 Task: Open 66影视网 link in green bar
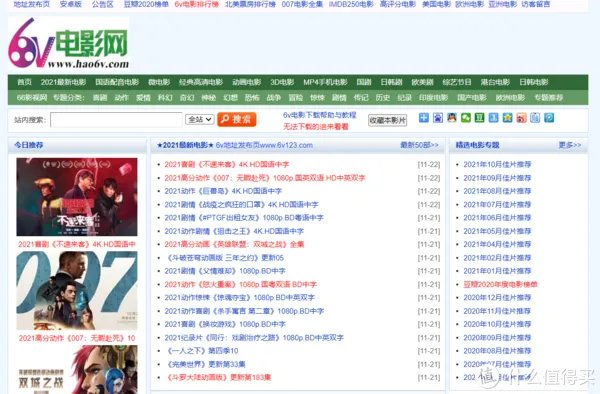coord(32,98)
